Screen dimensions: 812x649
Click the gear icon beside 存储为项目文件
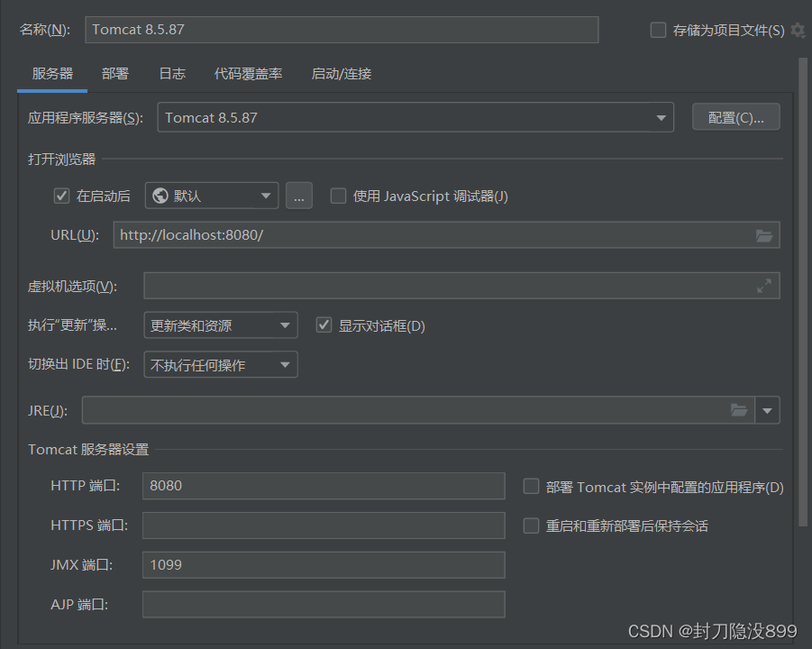(x=798, y=31)
